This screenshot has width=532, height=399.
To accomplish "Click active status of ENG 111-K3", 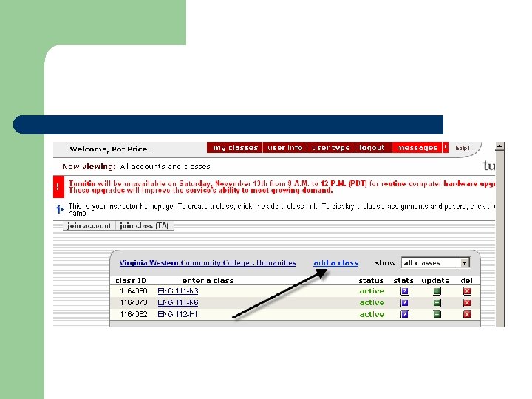I will coord(372,291).
